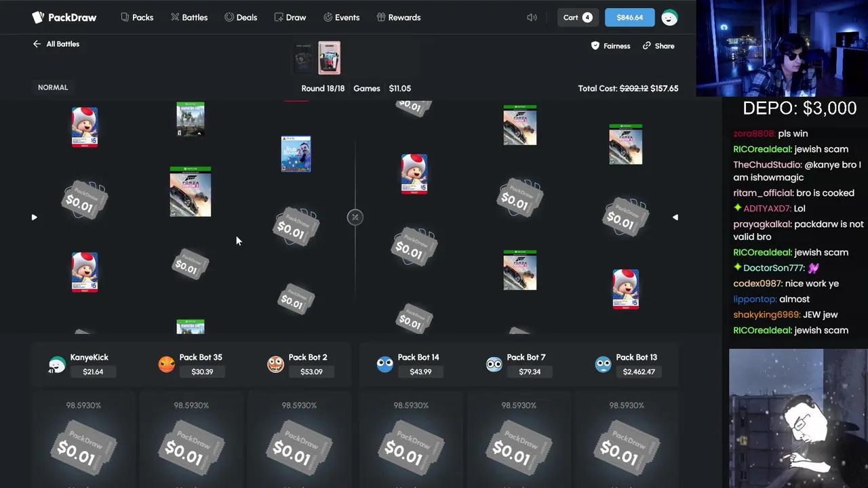This screenshot has width=868, height=488.
Task: Select the dimmed pack thumbnail above the round counter
Action: (303, 58)
